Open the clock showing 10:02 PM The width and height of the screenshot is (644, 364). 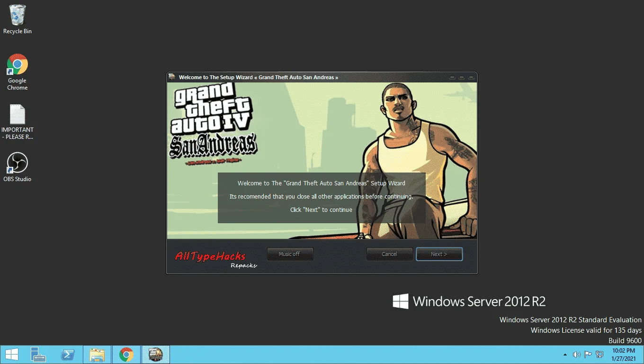click(x=623, y=355)
